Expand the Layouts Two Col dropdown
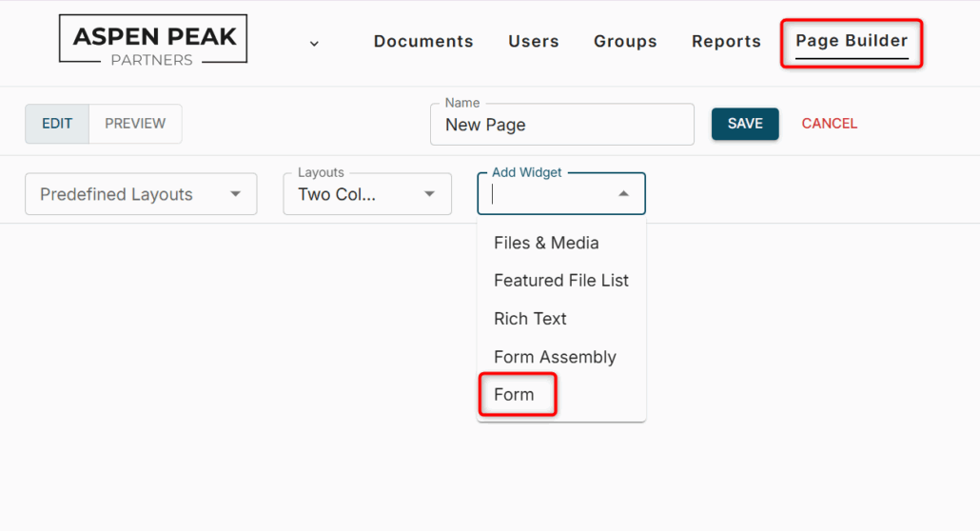The image size is (980, 531). 367,194
